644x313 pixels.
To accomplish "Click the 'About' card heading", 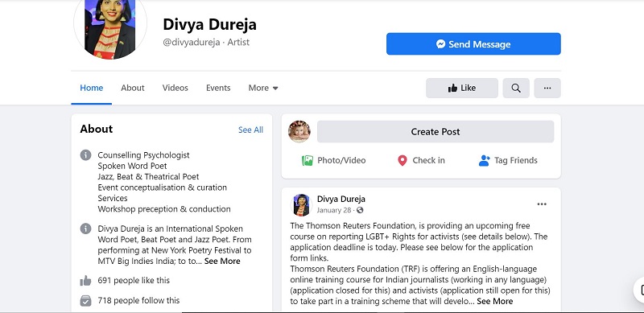I will click(96, 129).
